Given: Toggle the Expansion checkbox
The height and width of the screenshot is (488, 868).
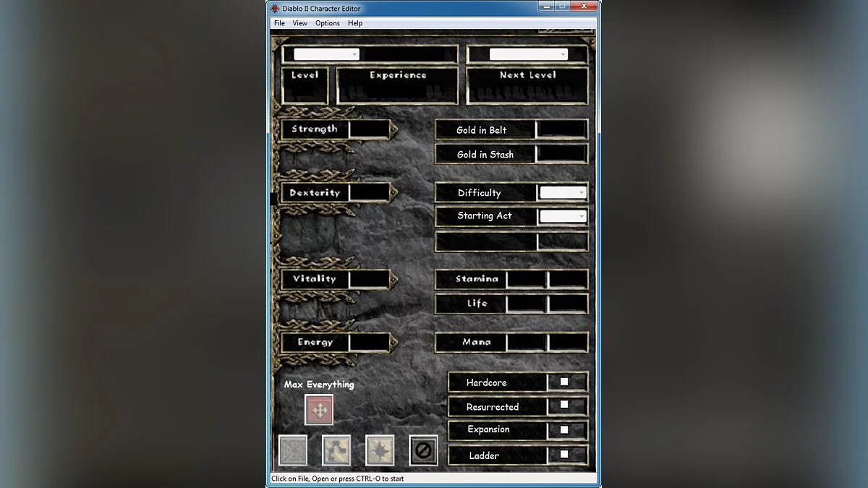Looking at the screenshot, I should click(564, 429).
